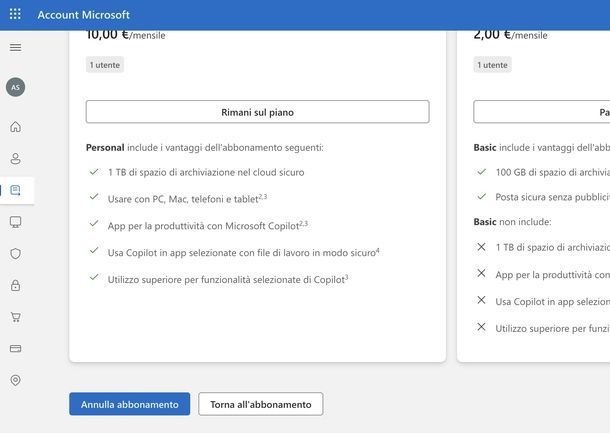
Task: Click the X mark beside Basic '1 TB di spazio'
Action: (x=481, y=247)
